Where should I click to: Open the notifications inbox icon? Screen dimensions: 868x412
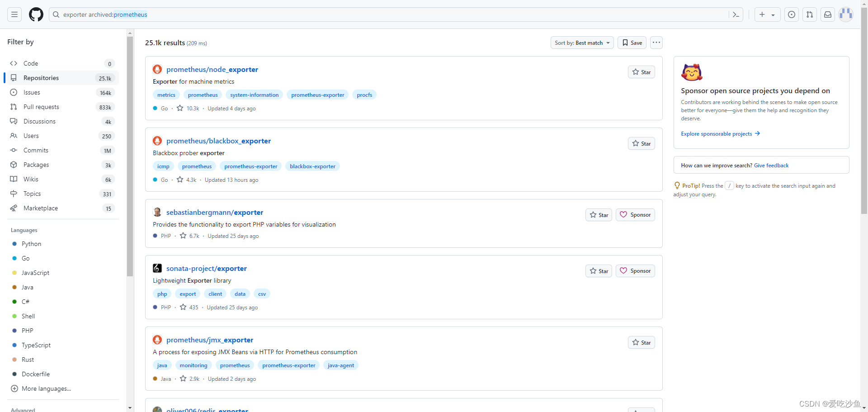828,14
